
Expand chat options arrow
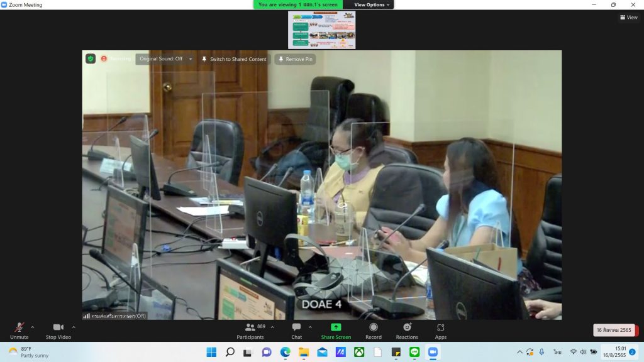click(310, 327)
